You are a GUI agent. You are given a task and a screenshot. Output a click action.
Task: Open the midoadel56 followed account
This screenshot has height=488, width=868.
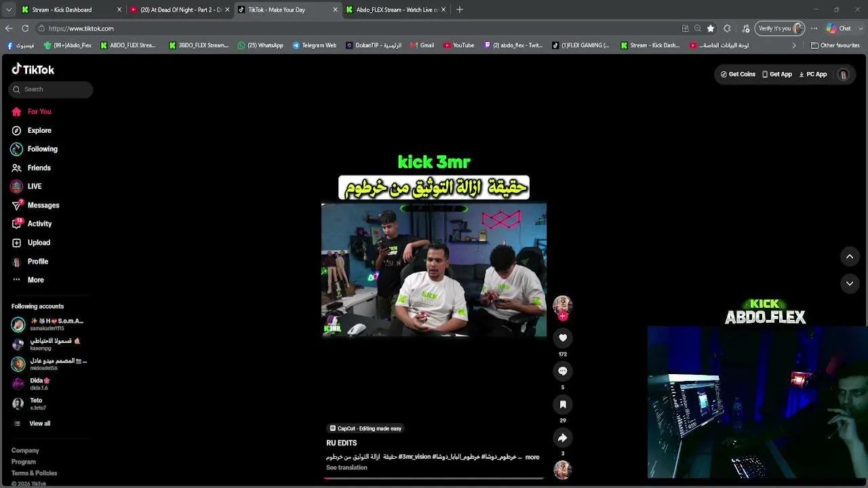(49, 364)
